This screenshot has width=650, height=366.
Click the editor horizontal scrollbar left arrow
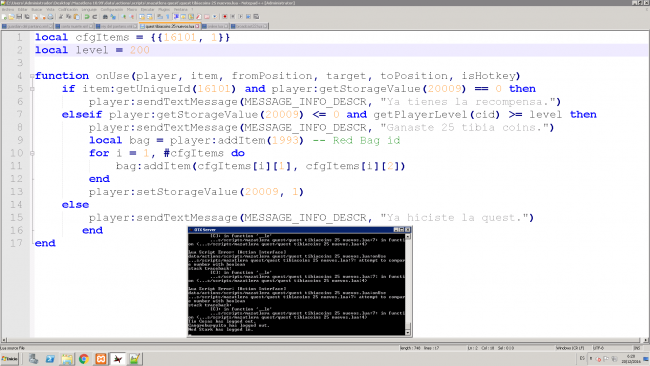4,340
